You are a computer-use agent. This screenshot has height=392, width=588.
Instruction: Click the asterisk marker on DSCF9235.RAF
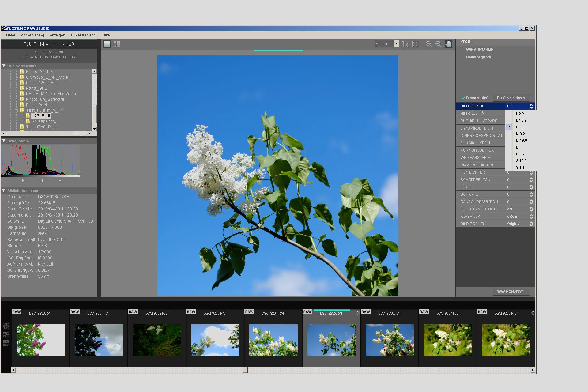358,313
